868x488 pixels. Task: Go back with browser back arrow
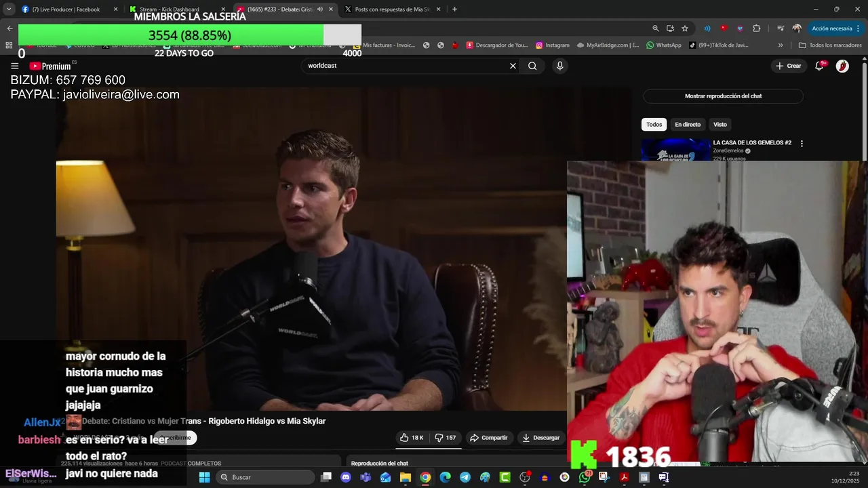pos(9,28)
